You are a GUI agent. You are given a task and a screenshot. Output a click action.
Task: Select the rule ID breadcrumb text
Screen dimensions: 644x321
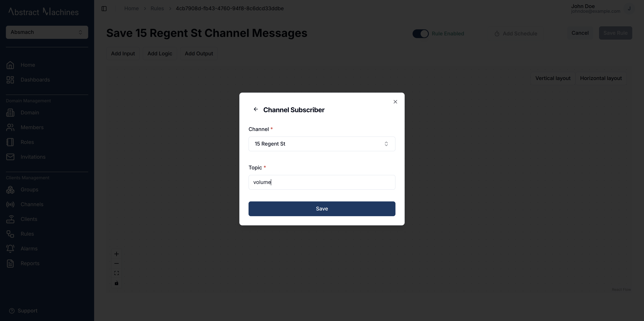coord(229,9)
